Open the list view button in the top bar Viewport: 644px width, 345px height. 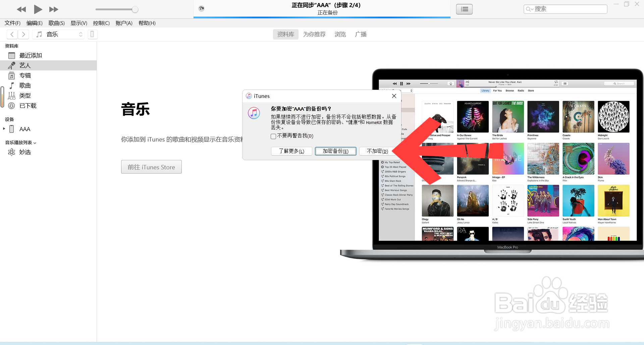click(464, 9)
